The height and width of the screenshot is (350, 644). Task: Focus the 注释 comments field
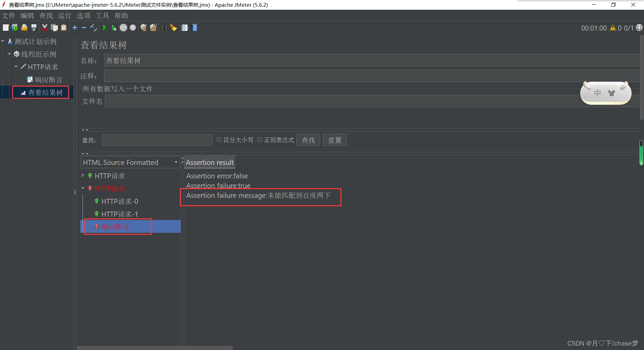pyautogui.click(x=372, y=76)
